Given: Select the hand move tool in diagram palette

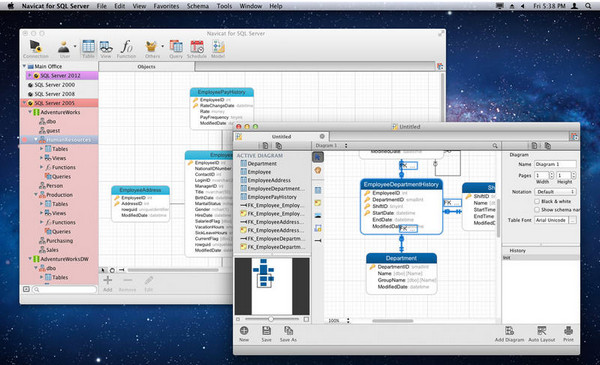Looking at the screenshot, I should point(318,170).
